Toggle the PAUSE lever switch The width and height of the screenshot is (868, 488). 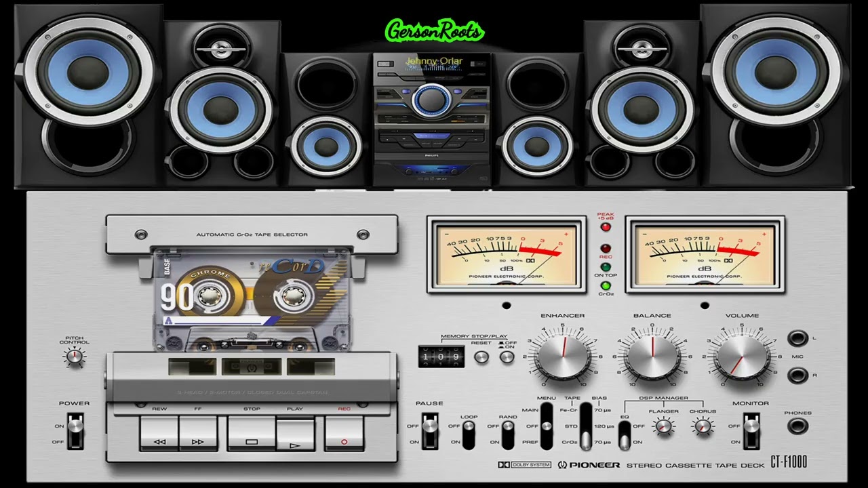tap(429, 432)
